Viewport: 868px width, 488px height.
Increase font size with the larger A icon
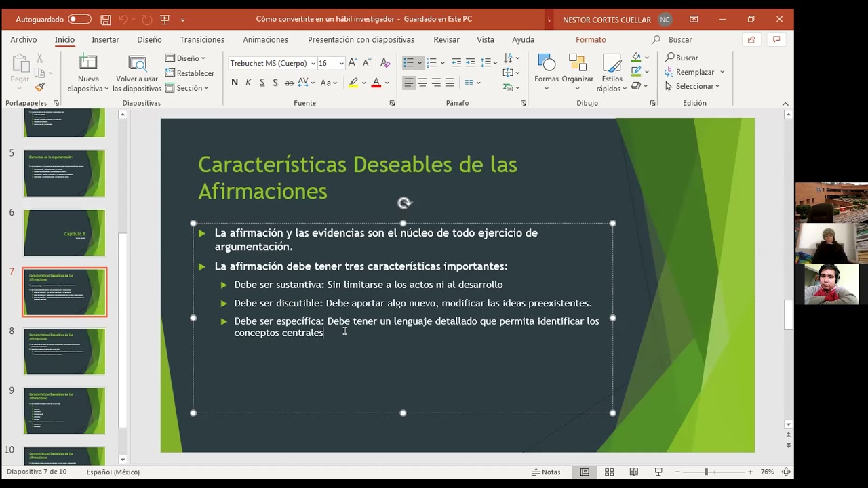[x=353, y=63]
